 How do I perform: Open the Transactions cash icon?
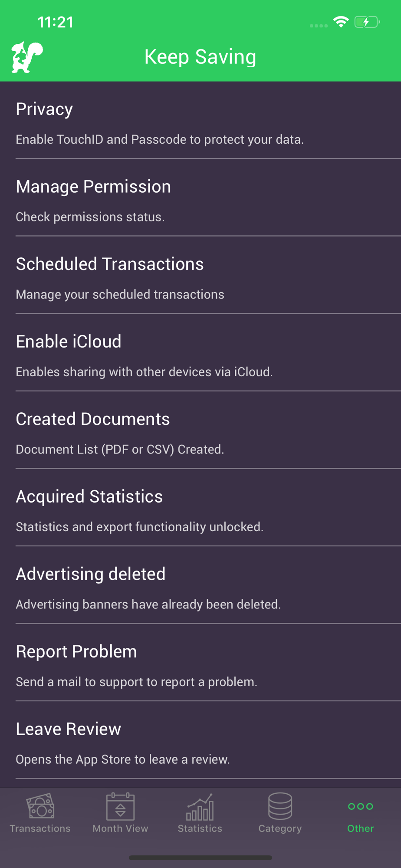40,806
